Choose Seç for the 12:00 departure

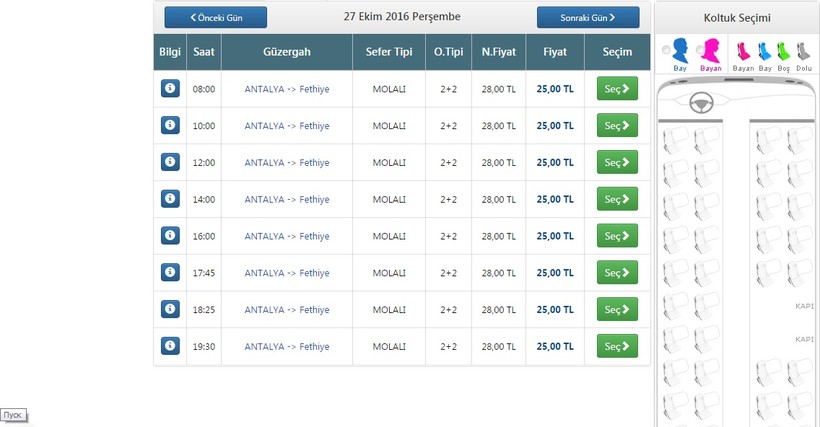[x=616, y=162]
